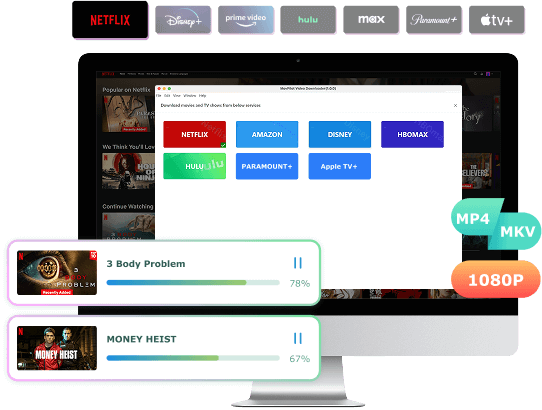The image size is (542, 410).
Task: Click the 'Continue Watching' heading
Action: [x=128, y=206]
